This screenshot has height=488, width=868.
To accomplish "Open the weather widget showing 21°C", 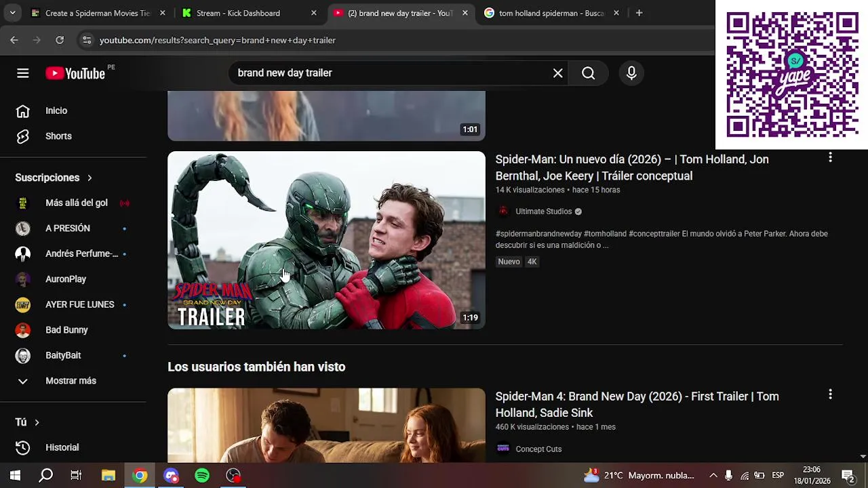I will [x=639, y=476].
